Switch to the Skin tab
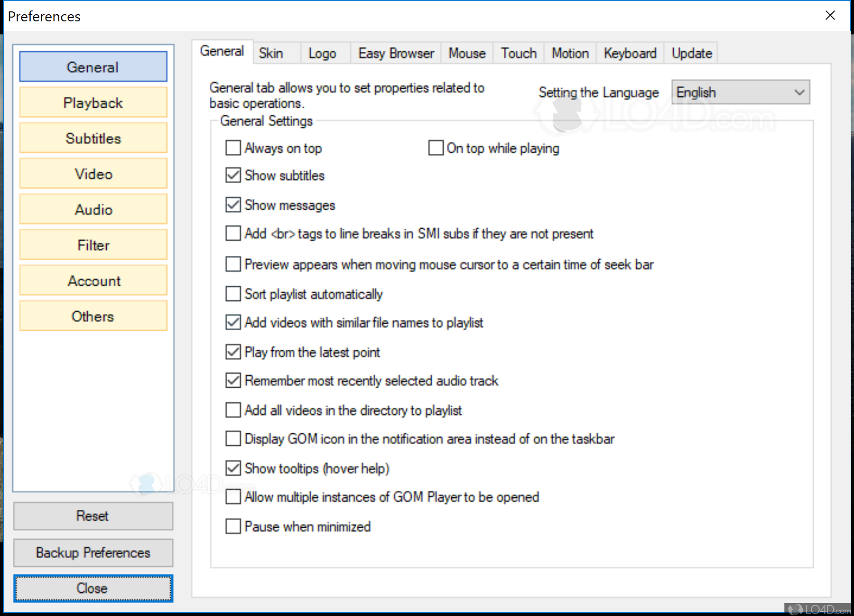 (271, 53)
